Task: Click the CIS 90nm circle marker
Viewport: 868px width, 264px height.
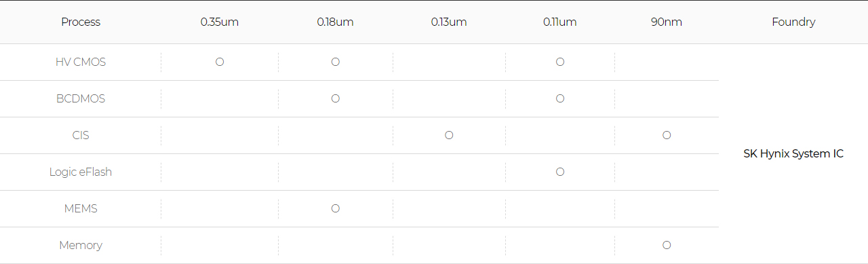Action: 667,135
